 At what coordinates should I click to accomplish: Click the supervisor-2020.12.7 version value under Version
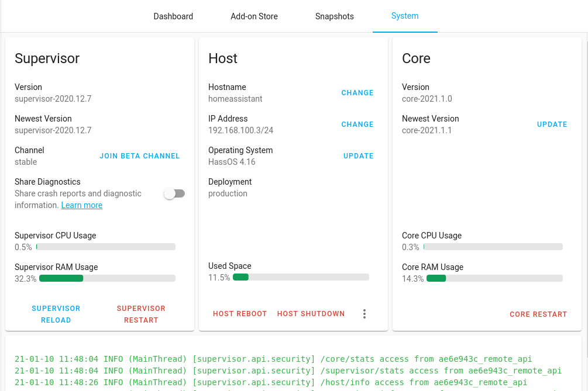[53, 99]
